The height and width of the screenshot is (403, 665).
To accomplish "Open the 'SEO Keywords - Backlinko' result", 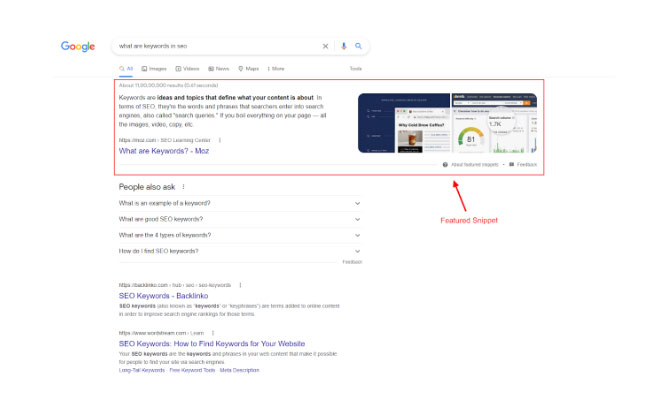I will 163,296.
